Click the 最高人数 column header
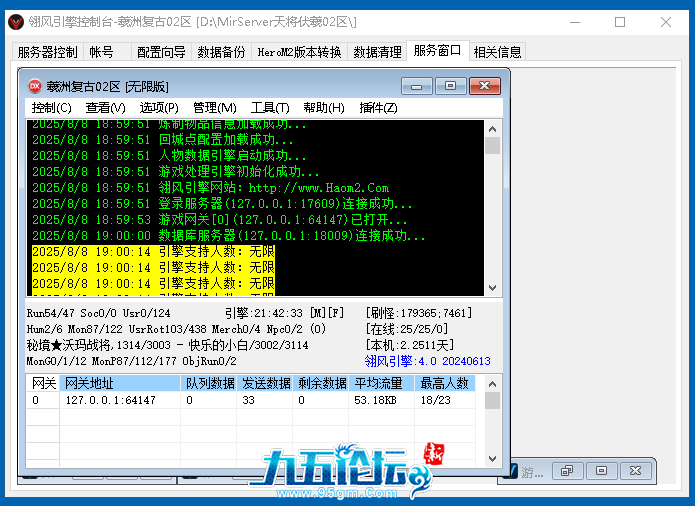The image size is (695, 506). pyautogui.click(x=445, y=383)
